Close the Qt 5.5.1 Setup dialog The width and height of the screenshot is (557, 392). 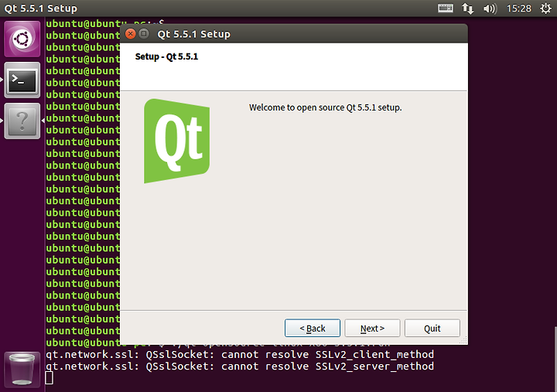(x=131, y=34)
